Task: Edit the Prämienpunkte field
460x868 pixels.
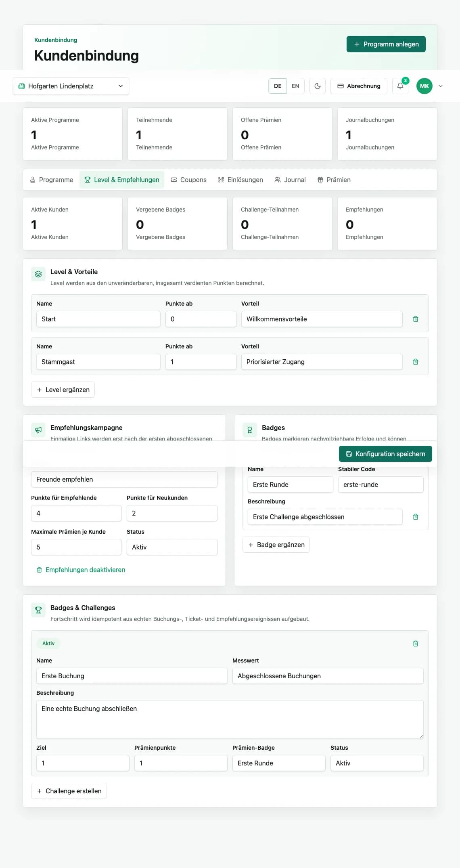Action: pos(181,763)
